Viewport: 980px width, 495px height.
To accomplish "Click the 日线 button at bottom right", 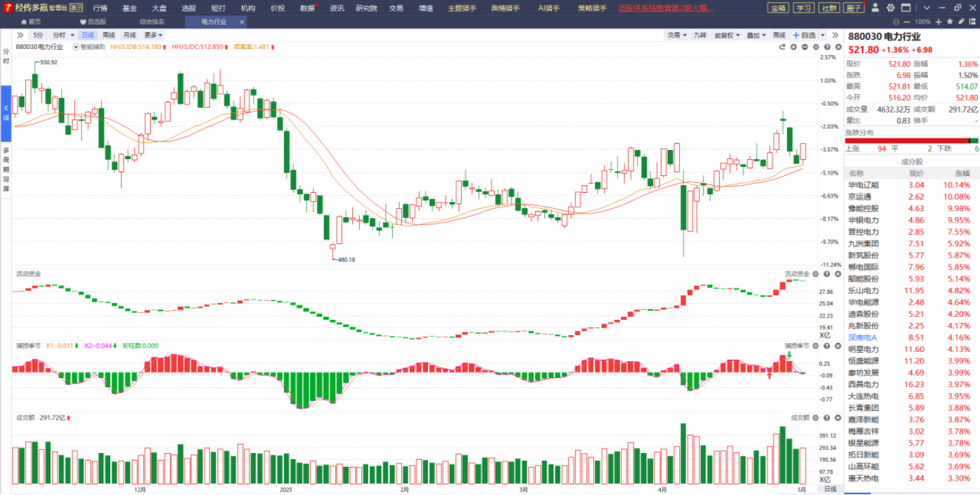I will click(x=830, y=489).
